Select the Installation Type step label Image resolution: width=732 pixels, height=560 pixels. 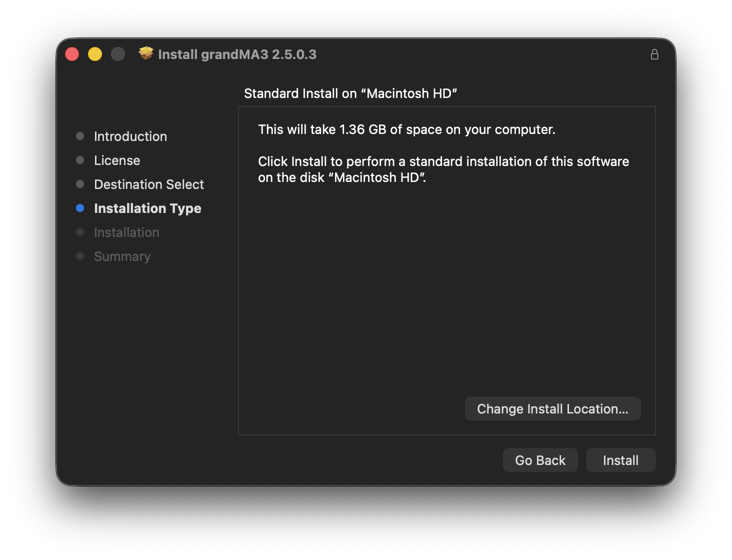pos(147,208)
